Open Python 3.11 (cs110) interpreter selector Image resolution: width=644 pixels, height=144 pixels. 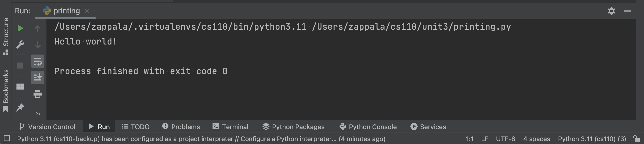click(x=592, y=139)
